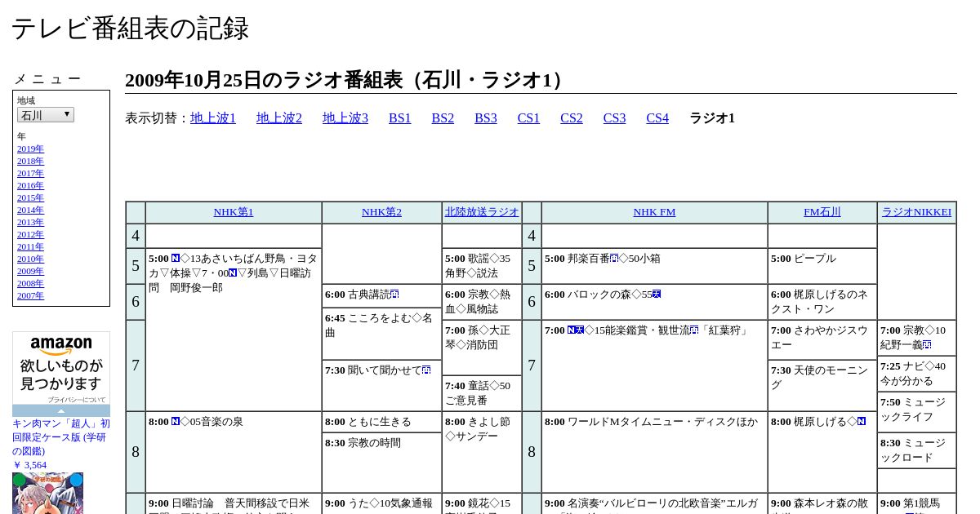Switch view to CS1
This screenshot has height=514, width=980.
click(528, 118)
